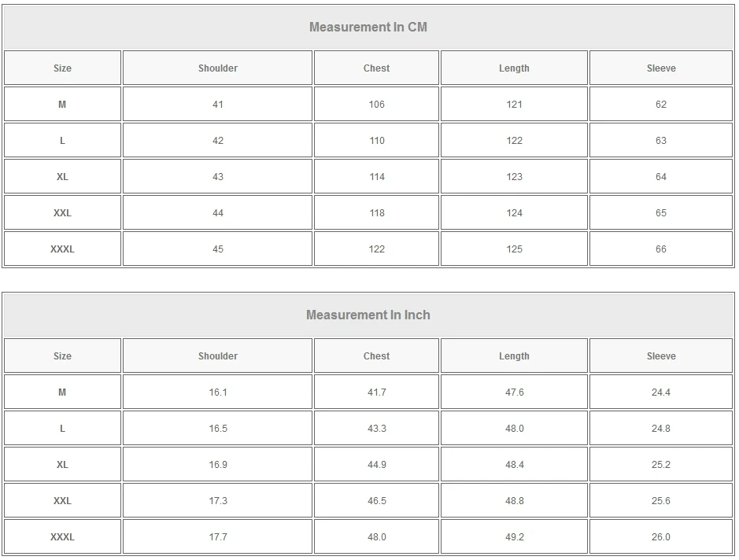Select the chest value 44.9 cell
Viewport: 739px width, 560px height.
click(x=376, y=465)
